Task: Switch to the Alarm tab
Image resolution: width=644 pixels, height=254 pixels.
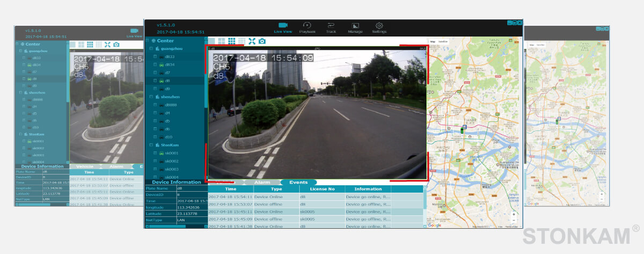Action: pyautogui.click(x=262, y=183)
